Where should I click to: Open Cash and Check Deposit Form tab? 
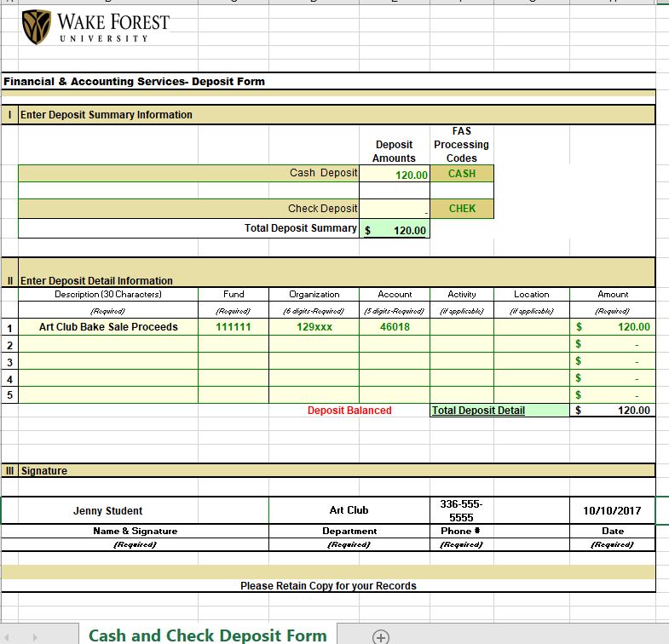(x=208, y=635)
